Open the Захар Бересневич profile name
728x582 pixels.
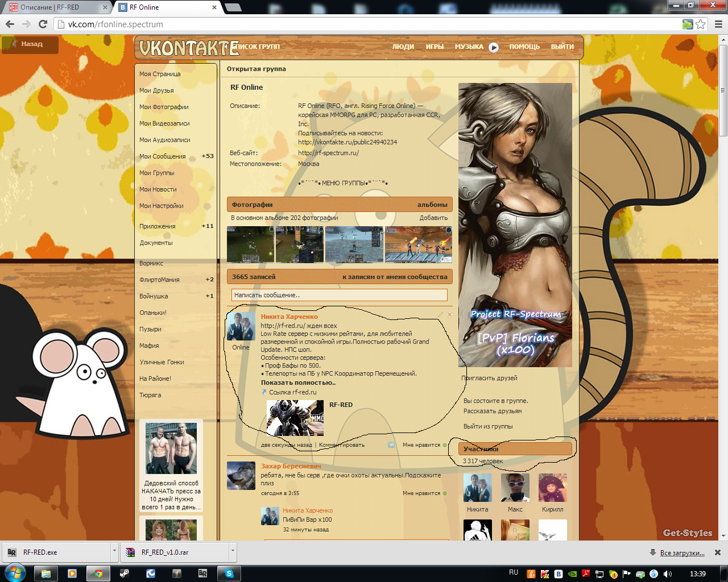(x=291, y=466)
